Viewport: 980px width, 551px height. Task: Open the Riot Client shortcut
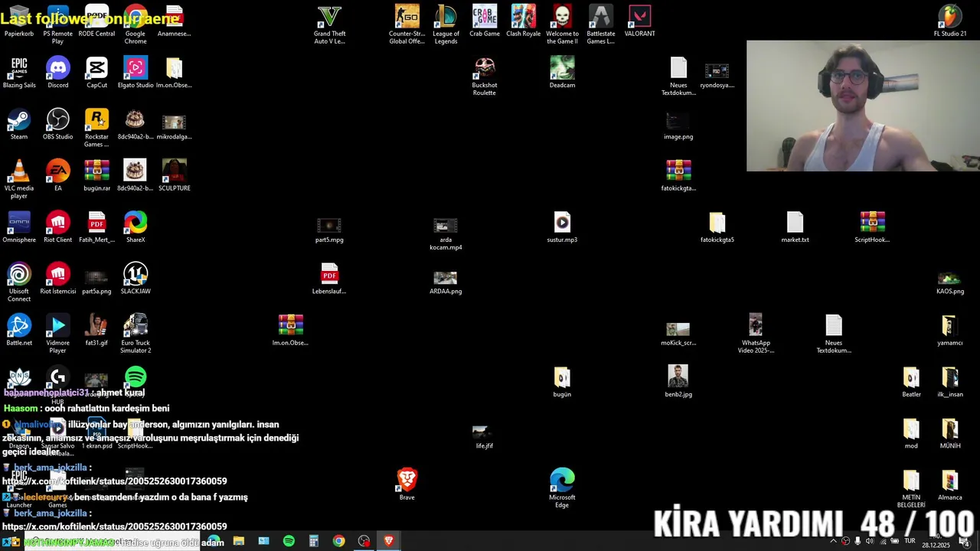[x=57, y=227]
